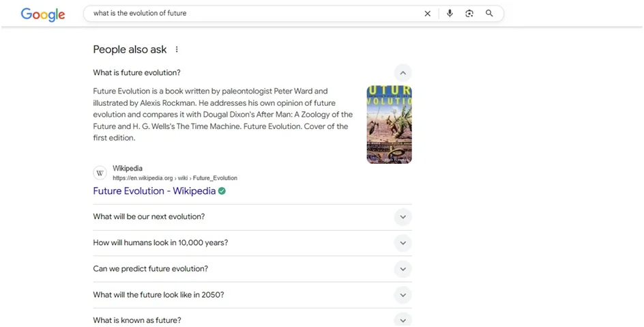Click the Wikipedia source name
The image size is (644, 327).
coord(128,169)
